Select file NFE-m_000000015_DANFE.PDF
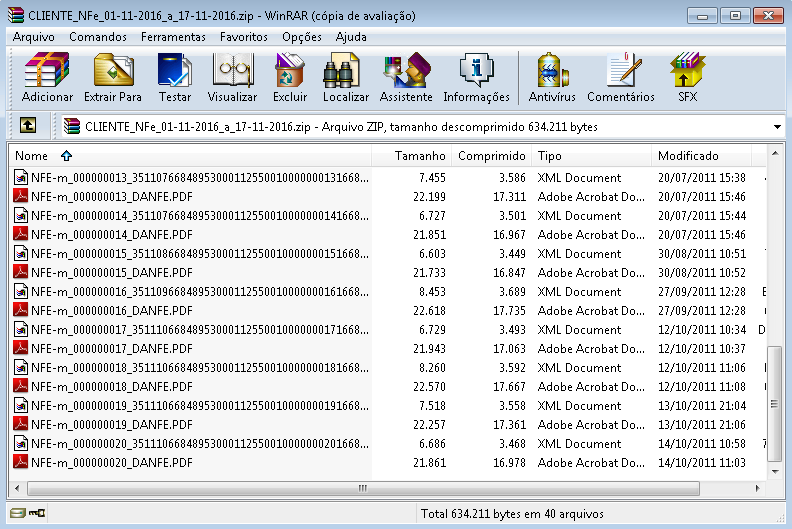 point(112,272)
